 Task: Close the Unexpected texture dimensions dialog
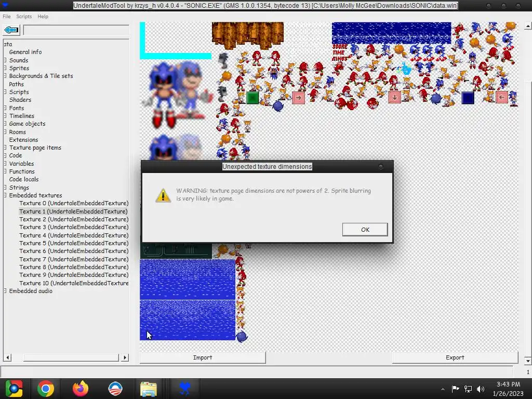[381, 167]
